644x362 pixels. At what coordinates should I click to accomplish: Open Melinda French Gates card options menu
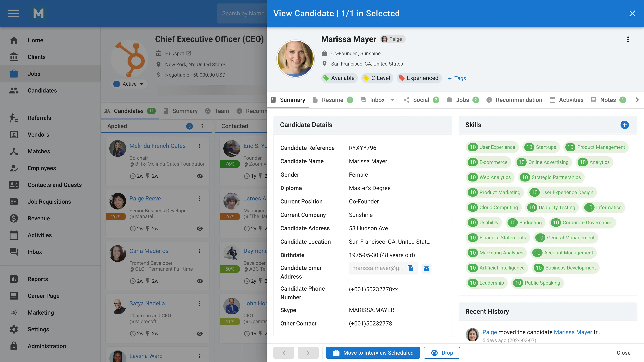pos(200,146)
